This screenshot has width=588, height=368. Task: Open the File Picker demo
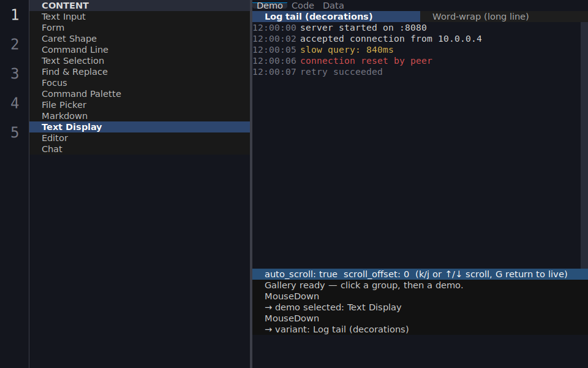[x=140, y=105]
